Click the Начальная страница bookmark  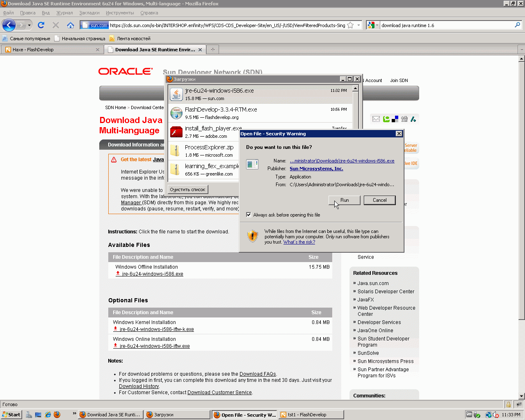click(80, 39)
